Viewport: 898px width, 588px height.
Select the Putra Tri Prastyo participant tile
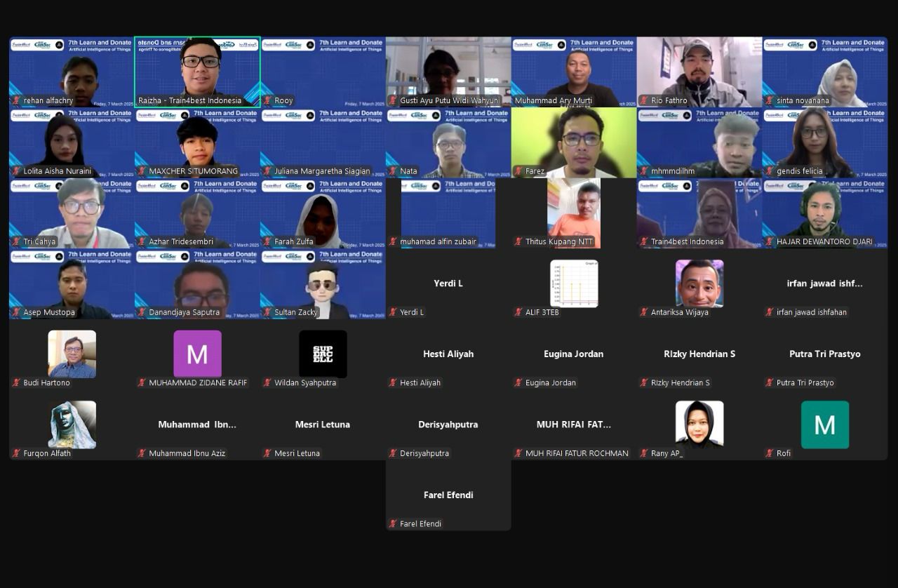(x=824, y=354)
